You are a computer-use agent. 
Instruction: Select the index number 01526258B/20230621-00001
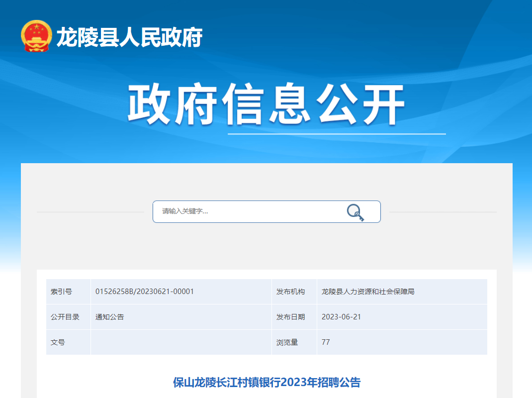[x=145, y=292]
